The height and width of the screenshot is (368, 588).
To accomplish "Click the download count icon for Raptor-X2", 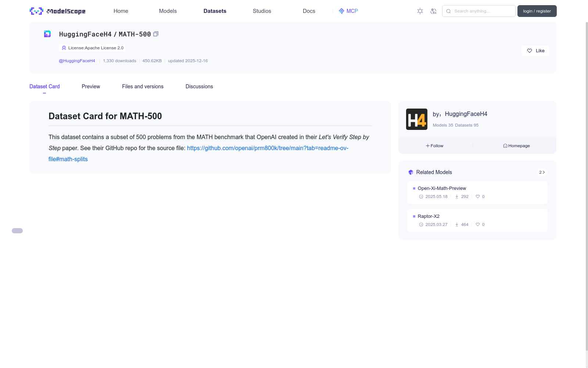I will (457, 224).
